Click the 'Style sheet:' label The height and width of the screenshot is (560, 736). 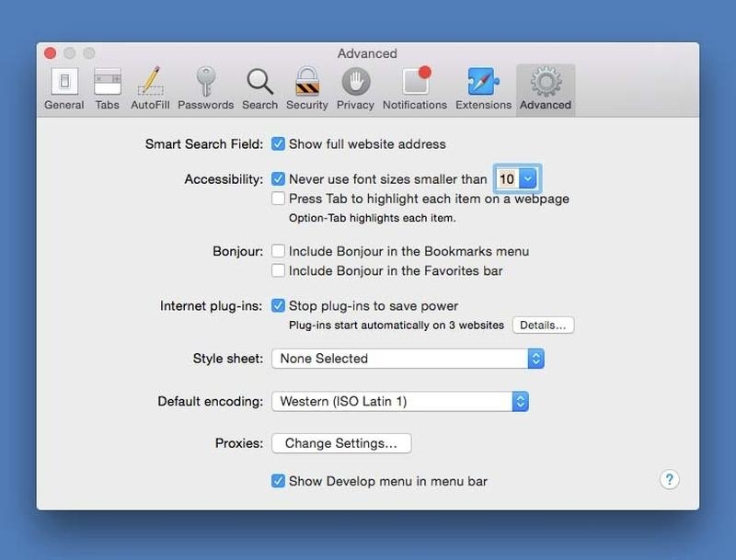[228, 359]
